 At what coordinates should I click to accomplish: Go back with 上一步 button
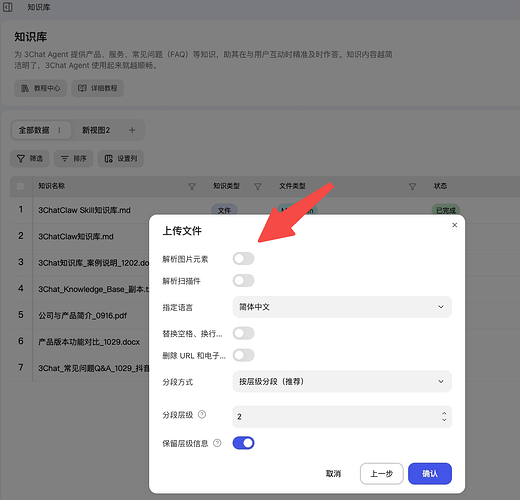pyautogui.click(x=382, y=473)
